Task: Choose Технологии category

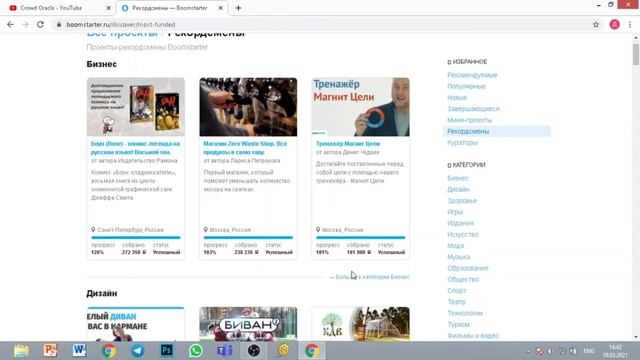Action: click(464, 313)
